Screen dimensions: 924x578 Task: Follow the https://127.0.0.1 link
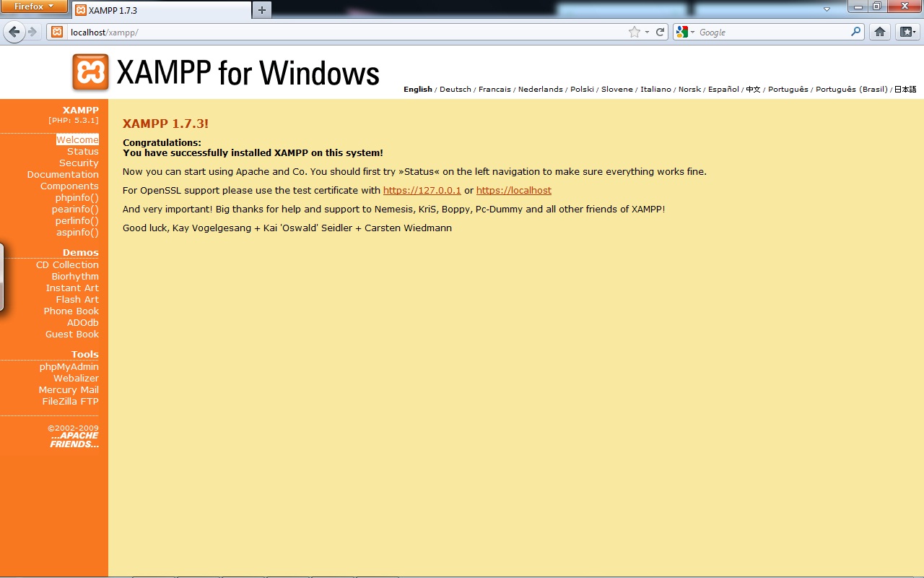(x=422, y=190)
